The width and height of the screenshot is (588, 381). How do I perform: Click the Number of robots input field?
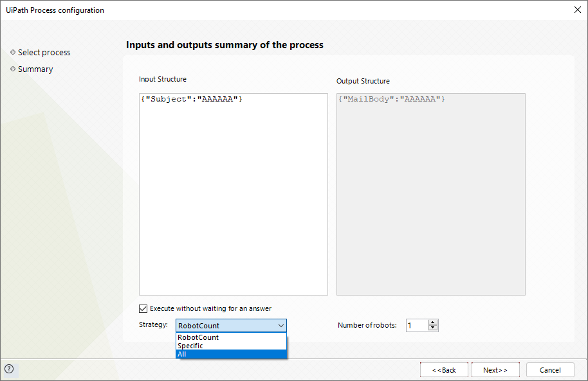tap(417, 326)
